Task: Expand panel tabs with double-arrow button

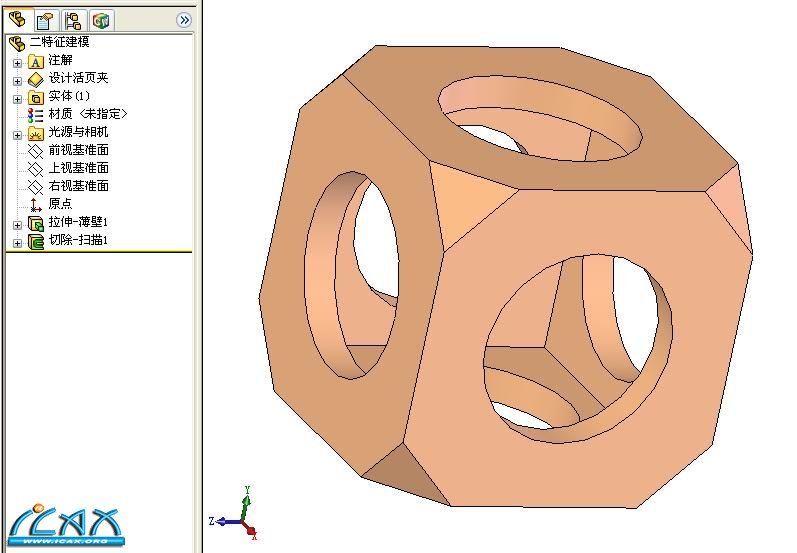Action: (x=183, y=20)
